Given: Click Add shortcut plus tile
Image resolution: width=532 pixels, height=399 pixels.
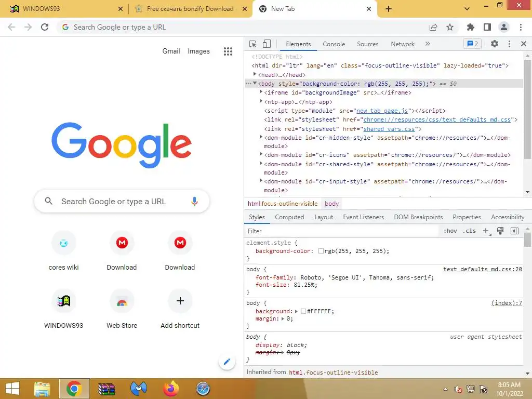Looking at the screenshot, I should (x=180, y=309).
